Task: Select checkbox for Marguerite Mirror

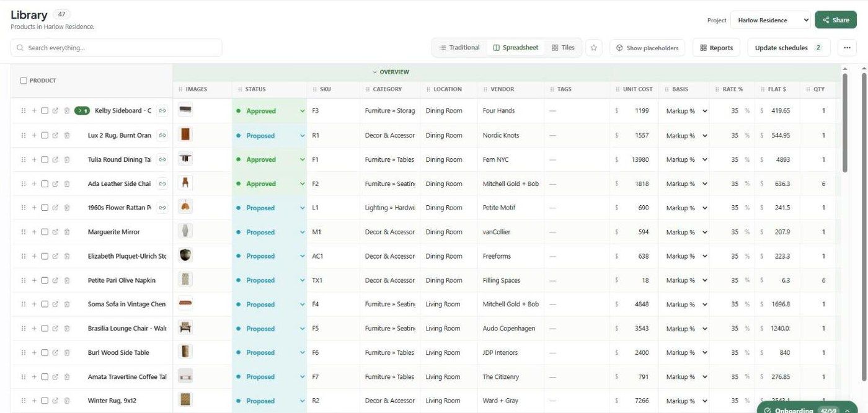Action: [45, 232]
